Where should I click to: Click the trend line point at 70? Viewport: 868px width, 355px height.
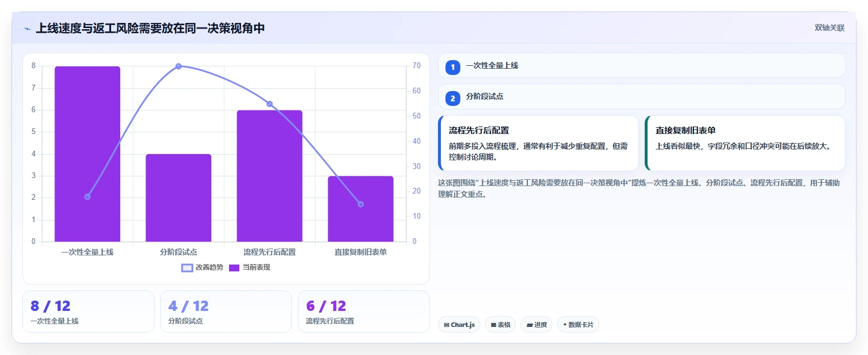click(179, 66)
